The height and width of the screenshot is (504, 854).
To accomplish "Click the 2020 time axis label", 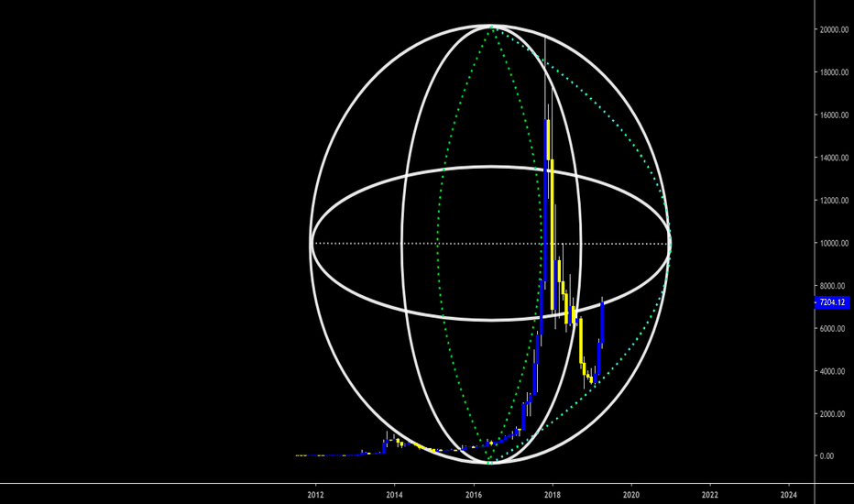I will coord(631,495).
